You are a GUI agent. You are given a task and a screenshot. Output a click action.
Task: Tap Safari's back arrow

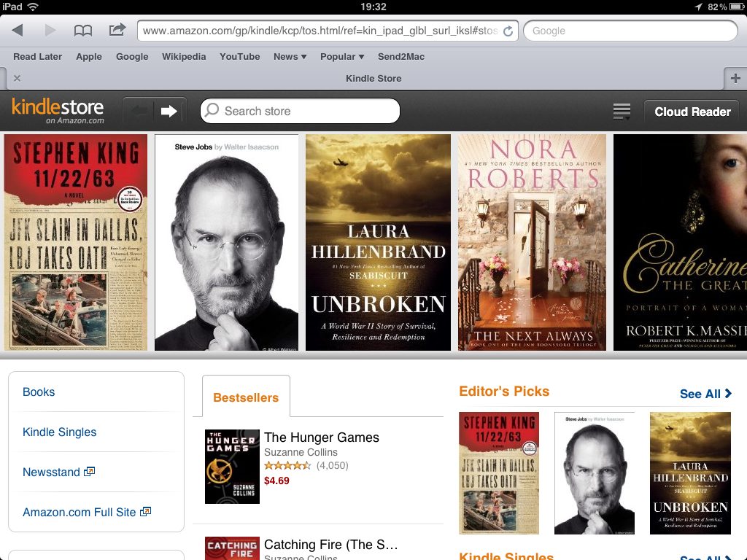pos(16,30)
